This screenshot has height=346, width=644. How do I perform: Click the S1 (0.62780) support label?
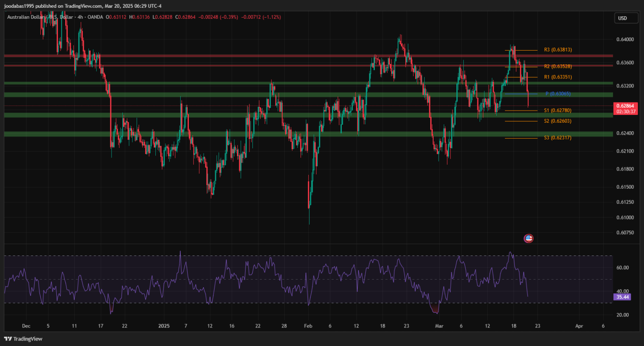[558, 111]
